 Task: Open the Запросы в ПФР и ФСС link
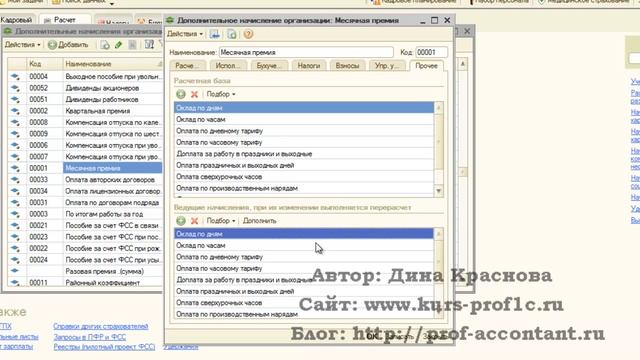pos(90,337)
